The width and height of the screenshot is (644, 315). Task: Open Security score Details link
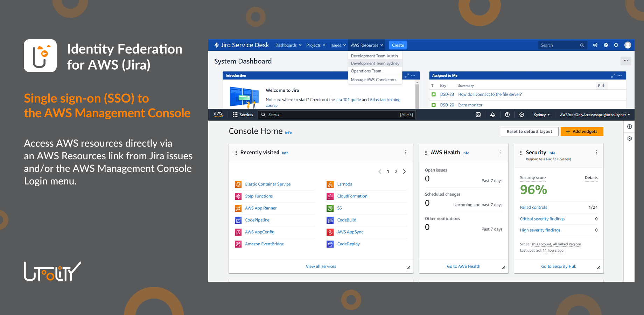pos(591,178)
